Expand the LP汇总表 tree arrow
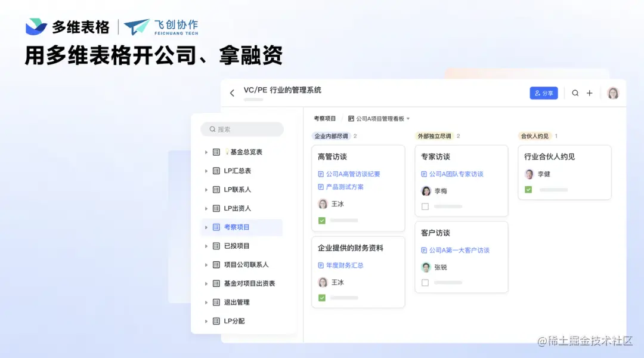644x358 pixels. coord(206,171)
